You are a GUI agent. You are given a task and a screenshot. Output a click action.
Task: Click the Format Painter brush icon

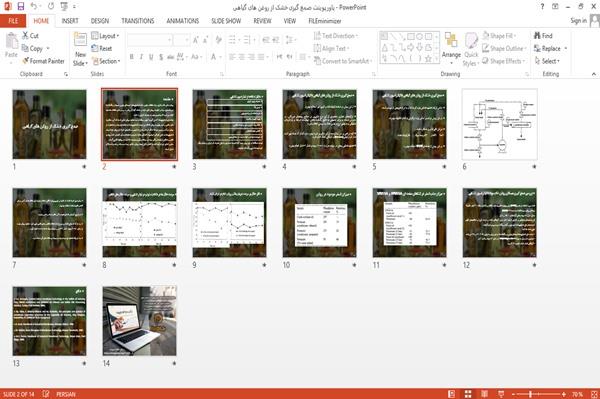(25, 61)
